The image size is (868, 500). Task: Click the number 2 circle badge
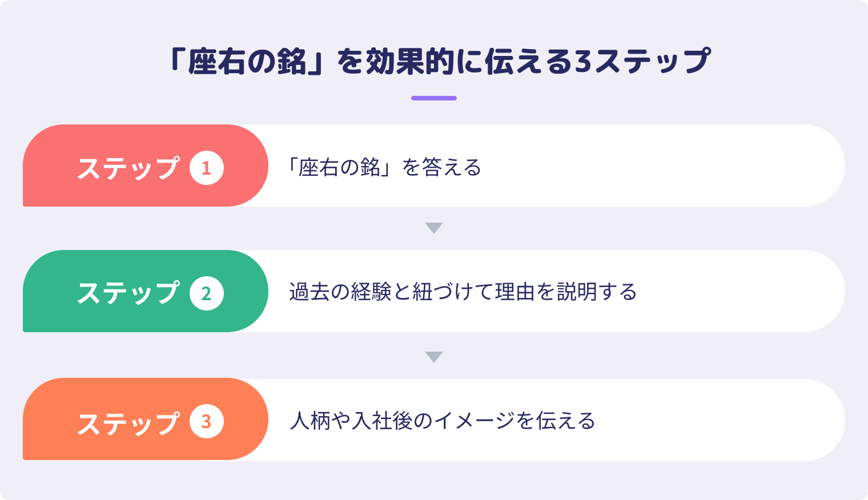click(206, 293)
